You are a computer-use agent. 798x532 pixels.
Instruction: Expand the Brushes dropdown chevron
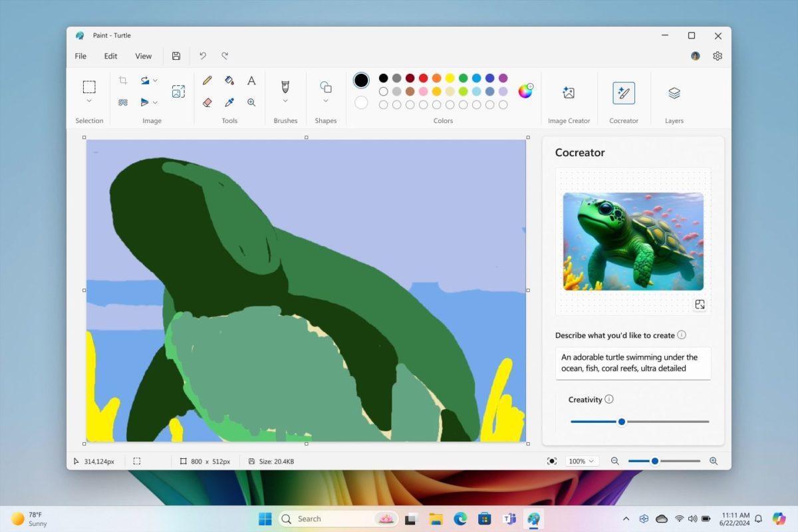pyautogui.click(x=285, y=101)
